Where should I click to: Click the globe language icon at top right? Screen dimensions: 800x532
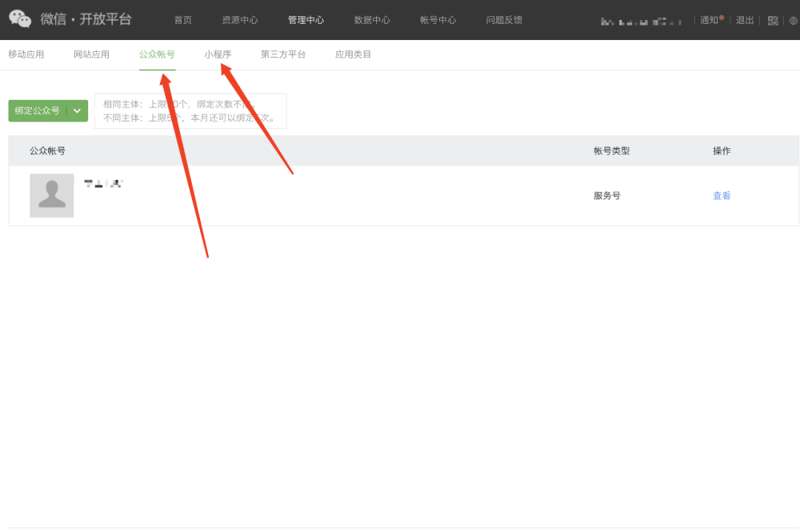click(792, 20)
